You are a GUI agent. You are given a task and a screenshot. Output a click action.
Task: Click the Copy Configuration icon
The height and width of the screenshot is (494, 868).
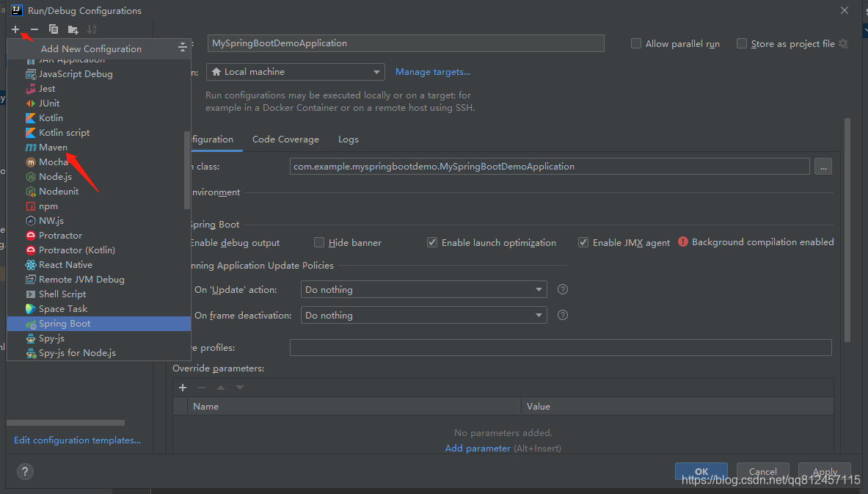54,29
